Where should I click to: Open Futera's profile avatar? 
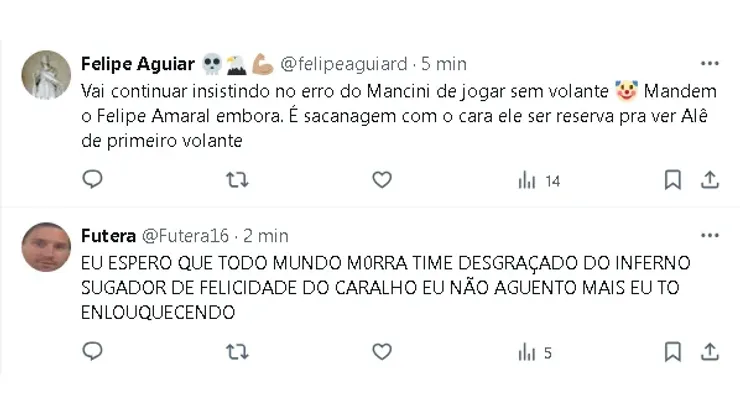[46, 247]
